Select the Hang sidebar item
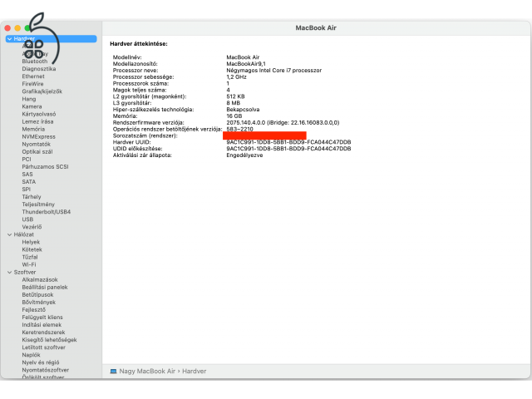 tap(29, 99)
